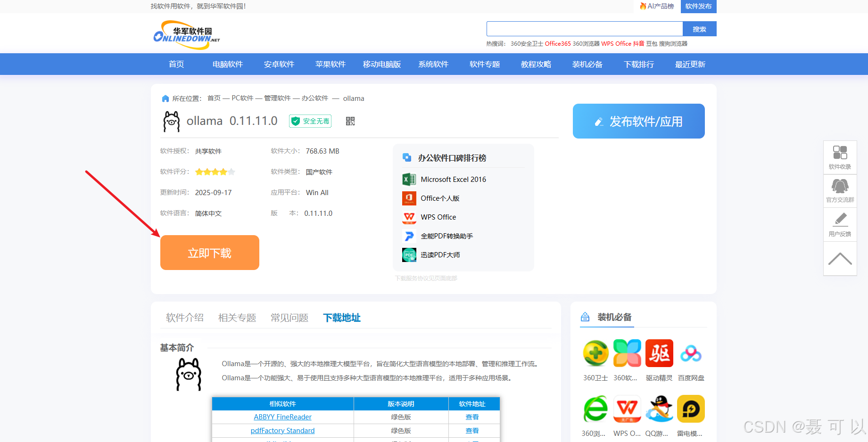Viewport: 868px width, 442px height.
Task: Click the 全能PDF转换助手 icon
Action: [x=409, y=236]
